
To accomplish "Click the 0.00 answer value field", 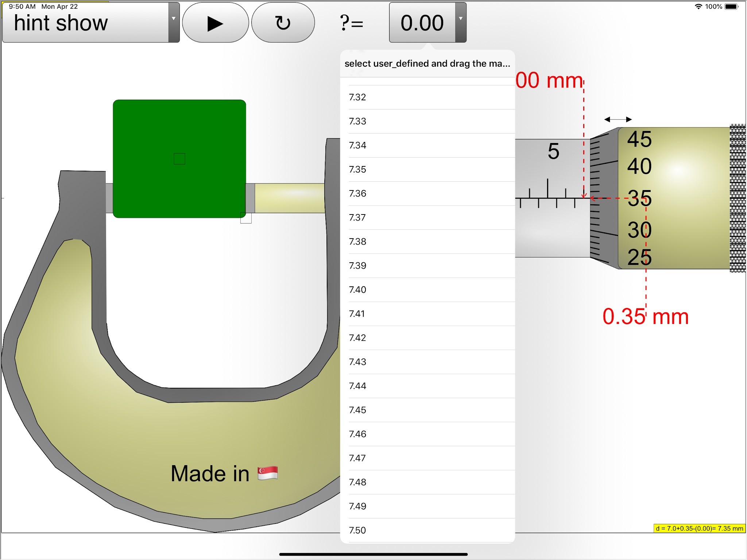I will 422,23.
